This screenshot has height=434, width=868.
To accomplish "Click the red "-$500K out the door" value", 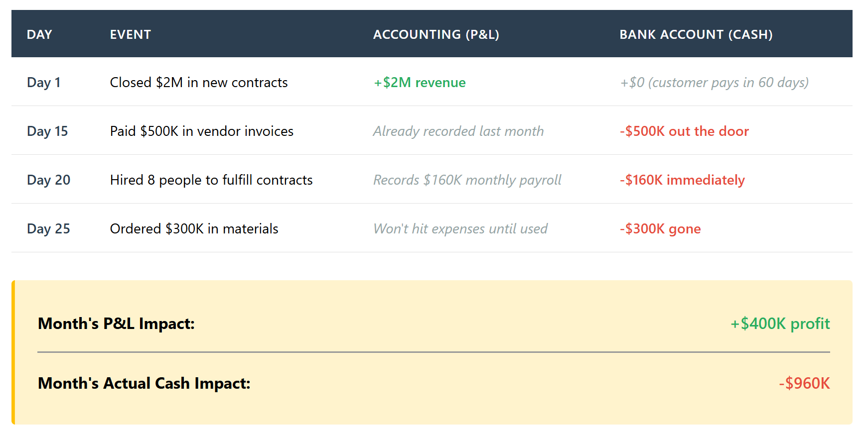I will click(684, 131).
